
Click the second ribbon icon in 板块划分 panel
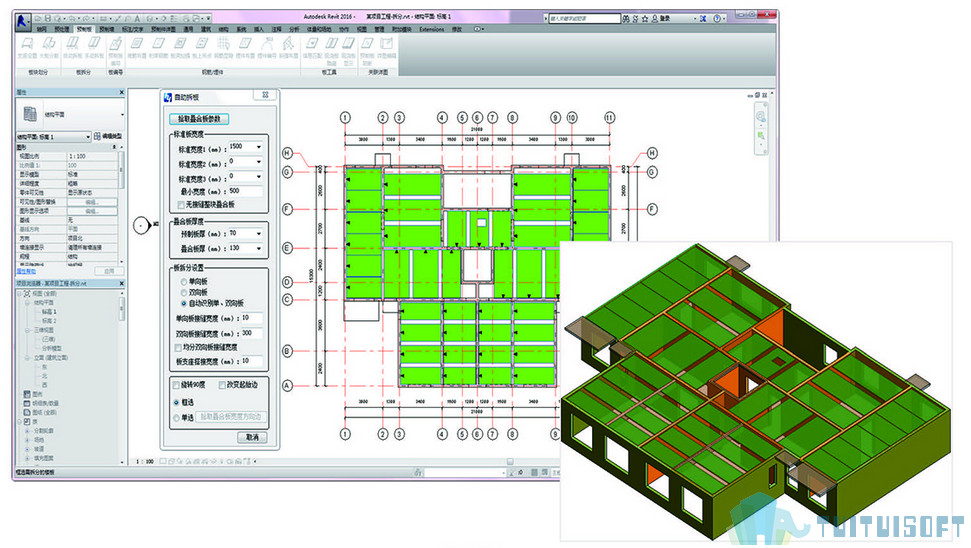pyautogui.click(x=49, y=44)
